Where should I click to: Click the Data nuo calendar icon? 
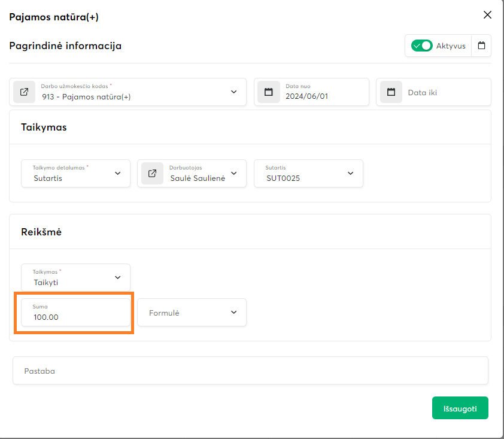[x=269, y=92]
